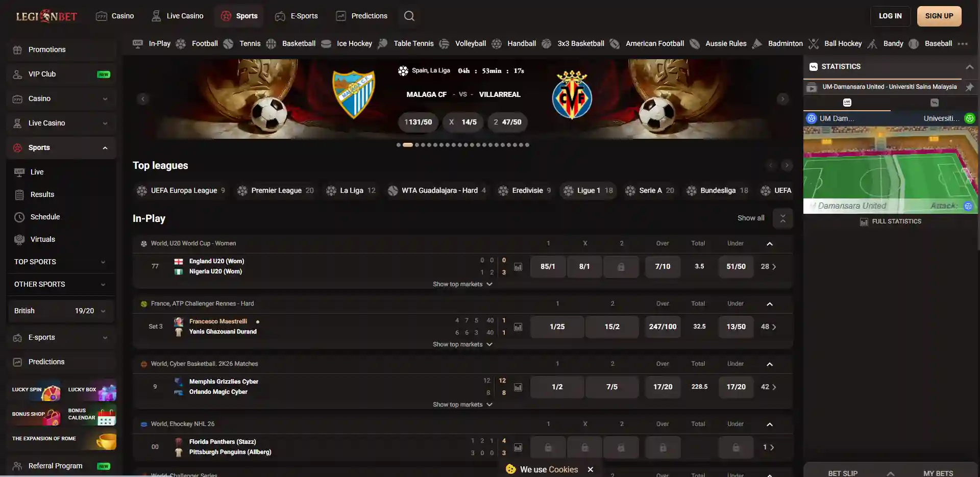The image size is (980, 477).
Task: Collapse In-Play section toggle button
Action: click(782, 218)
